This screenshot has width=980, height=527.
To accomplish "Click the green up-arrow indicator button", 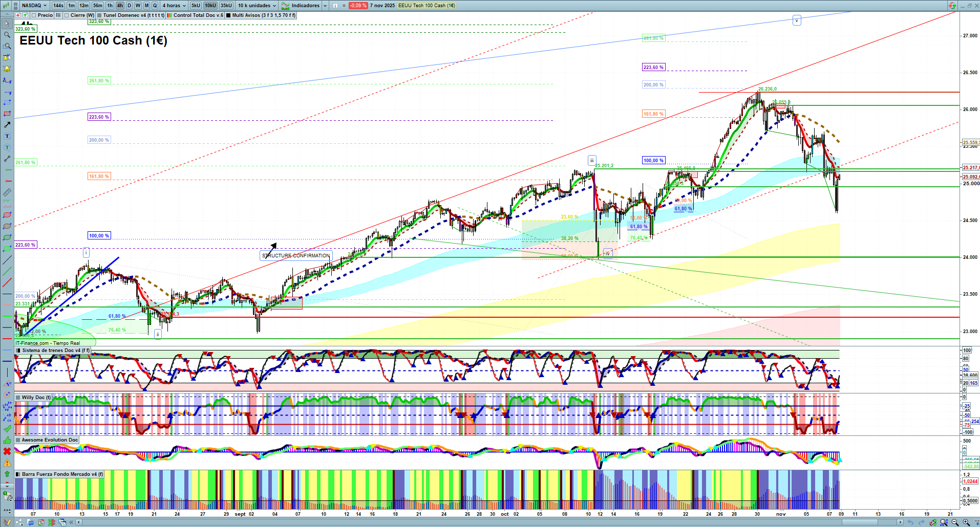I will (x=25, y=15).
